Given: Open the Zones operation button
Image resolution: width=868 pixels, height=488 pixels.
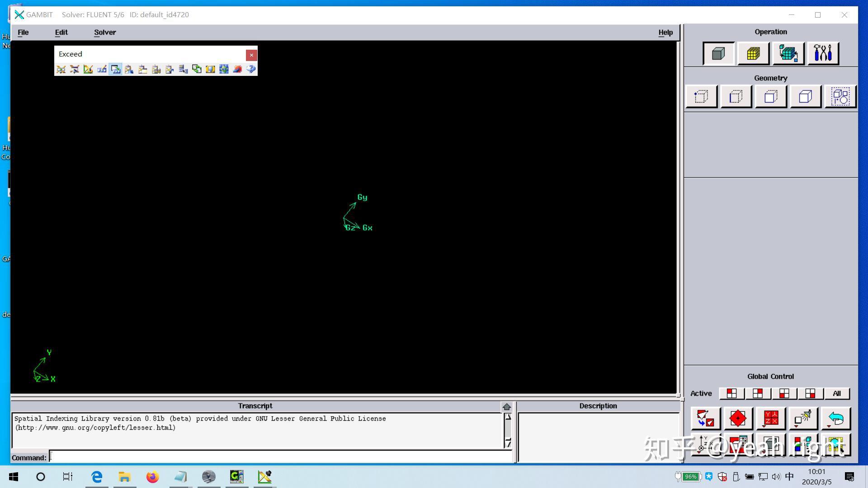Looking at the screenshot, I should [788, 54].
